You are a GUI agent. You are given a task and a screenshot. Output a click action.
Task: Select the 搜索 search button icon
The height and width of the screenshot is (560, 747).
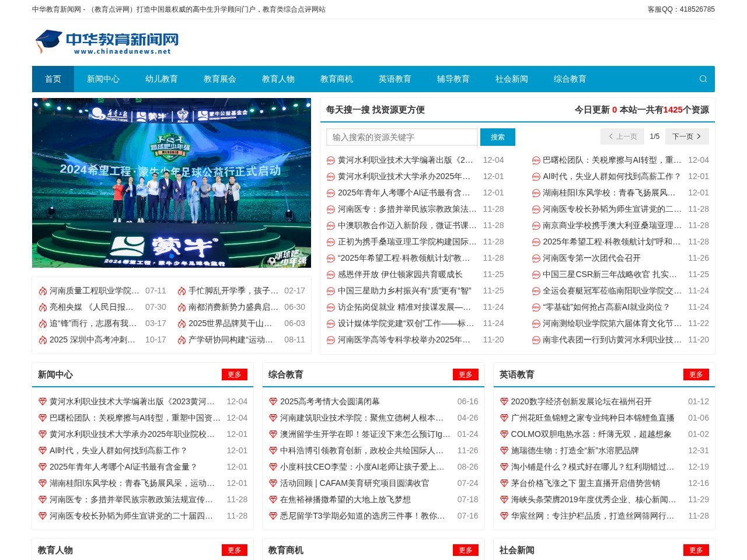(498, 136)
